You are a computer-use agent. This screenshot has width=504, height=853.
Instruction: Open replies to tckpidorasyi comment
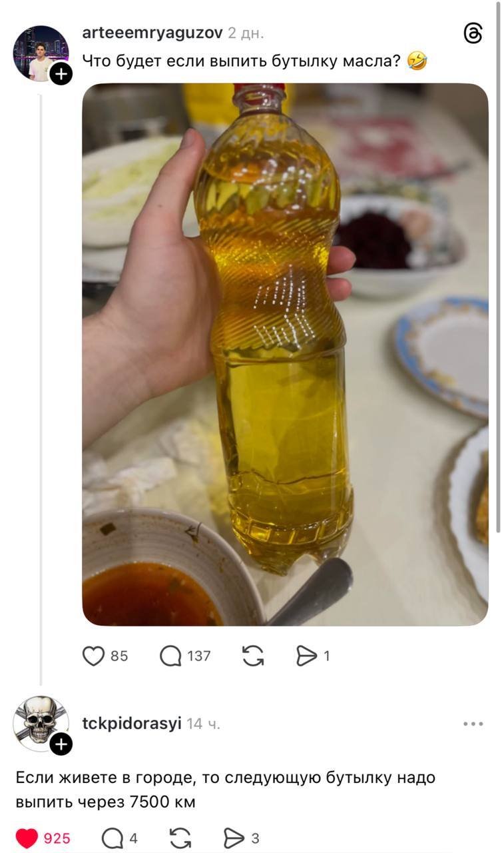click(x=112, y=838)
